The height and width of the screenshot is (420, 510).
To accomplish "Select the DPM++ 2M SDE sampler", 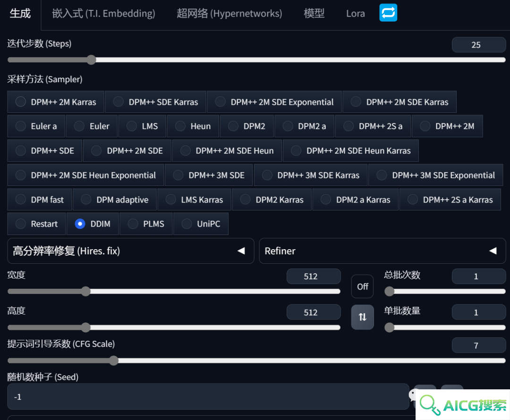I will [x=127, y=151].
